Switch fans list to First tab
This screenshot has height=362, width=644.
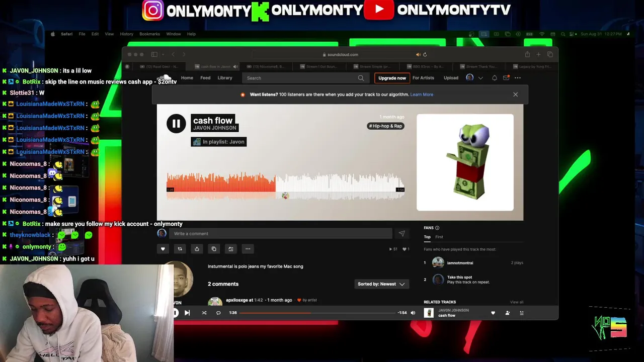click(x=439, y=237)
